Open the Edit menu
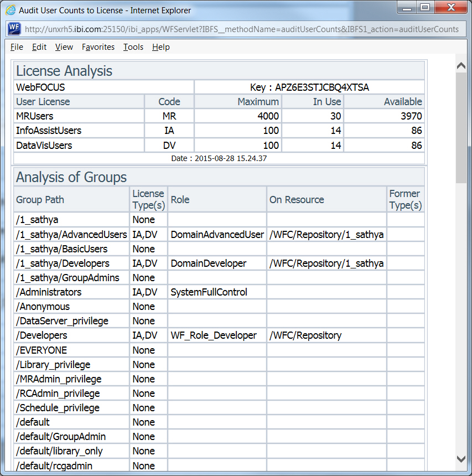Image resolution: width=472 pixels, height=476 pixels. (39, 47)
